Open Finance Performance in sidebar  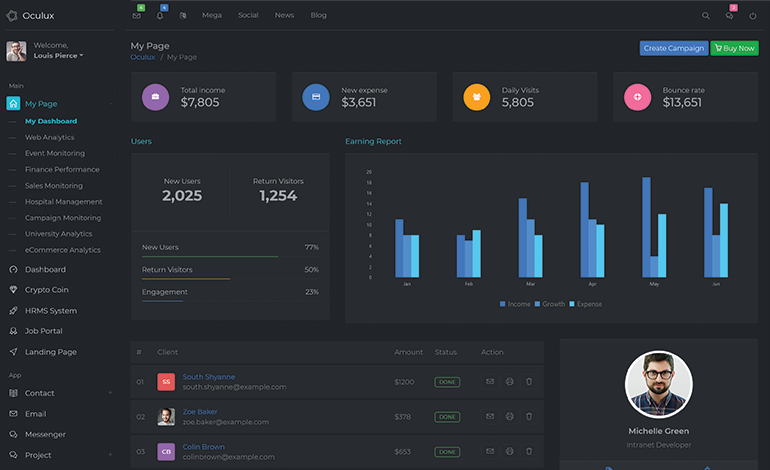point(62,169)
